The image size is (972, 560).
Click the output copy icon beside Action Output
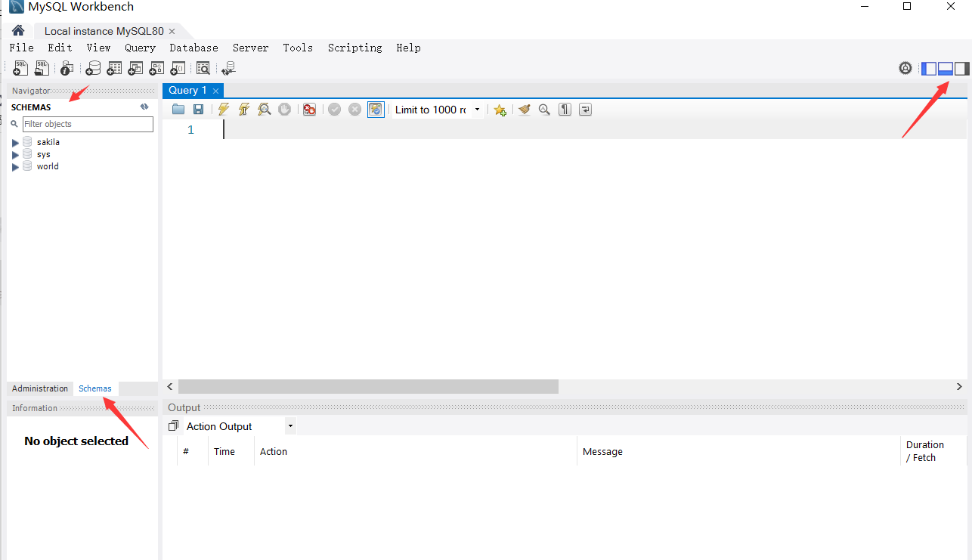[x=173, y=426]
